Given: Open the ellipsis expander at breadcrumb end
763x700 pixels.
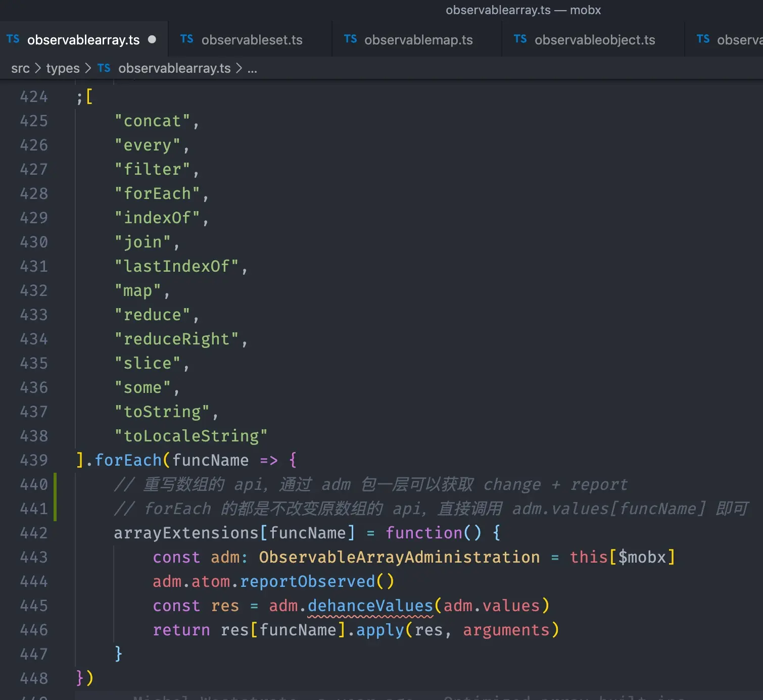Looking at the screenshot, I should click(x=252, y=68).
